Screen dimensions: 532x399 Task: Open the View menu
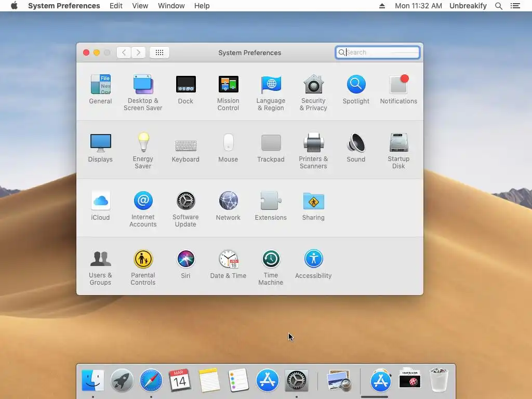[140, 6]
